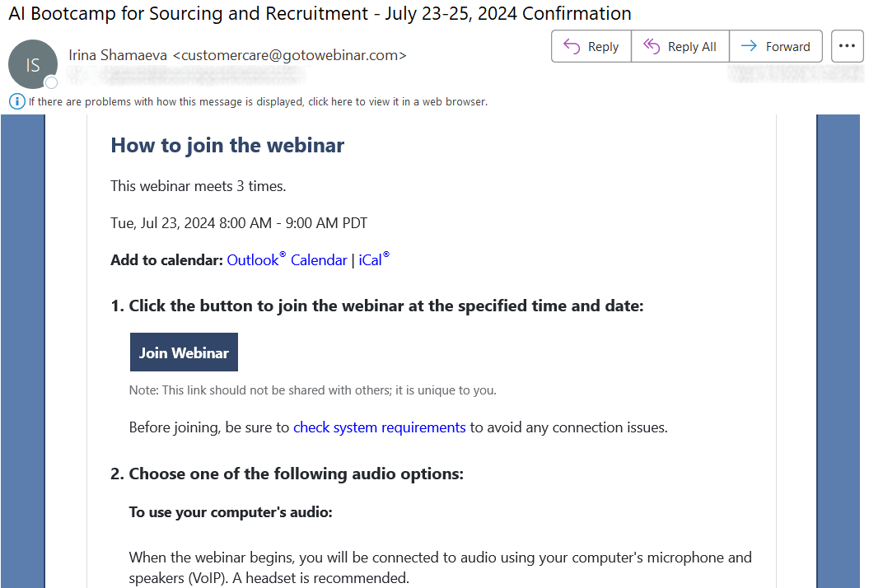Click the webinar date and time text
The height and width of the screenshot is (588, 869).
click(239, 223)
